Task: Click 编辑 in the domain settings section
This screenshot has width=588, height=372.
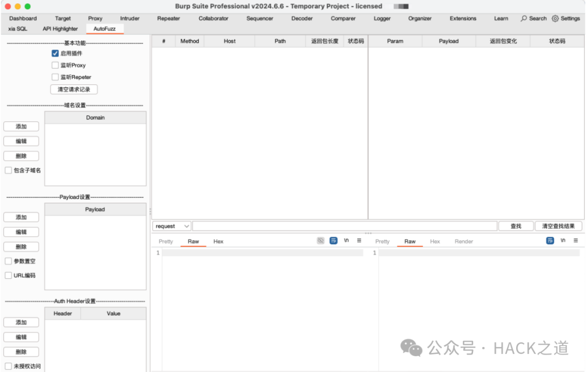Action: point(21,141)
